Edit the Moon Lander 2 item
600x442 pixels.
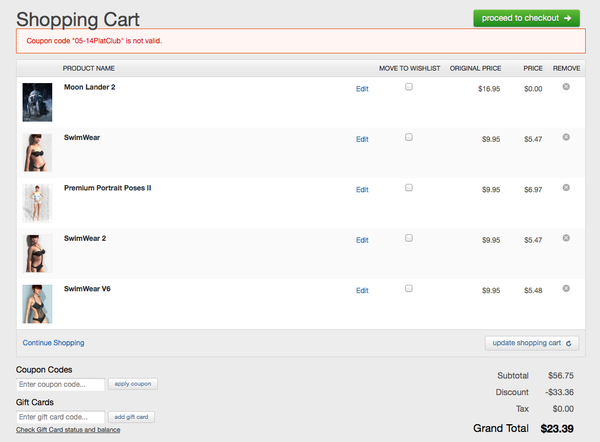click(362, 89)
